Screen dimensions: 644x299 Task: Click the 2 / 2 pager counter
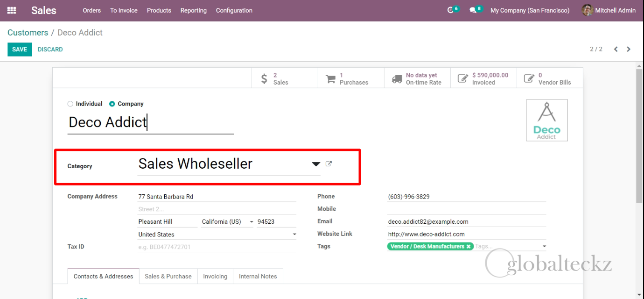pos(596,49)
